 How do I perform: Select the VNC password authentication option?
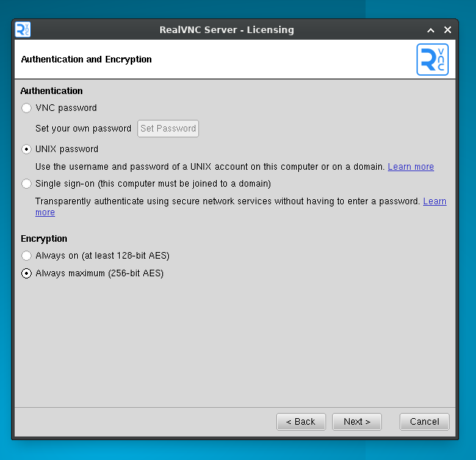click(x=27, y=108)
